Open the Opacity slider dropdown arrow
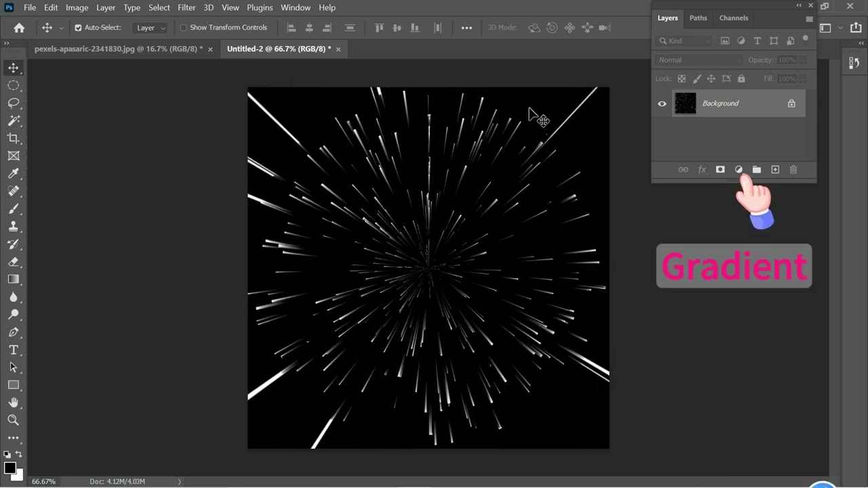This screenshot has width=868, height=488. coord(804,60)
